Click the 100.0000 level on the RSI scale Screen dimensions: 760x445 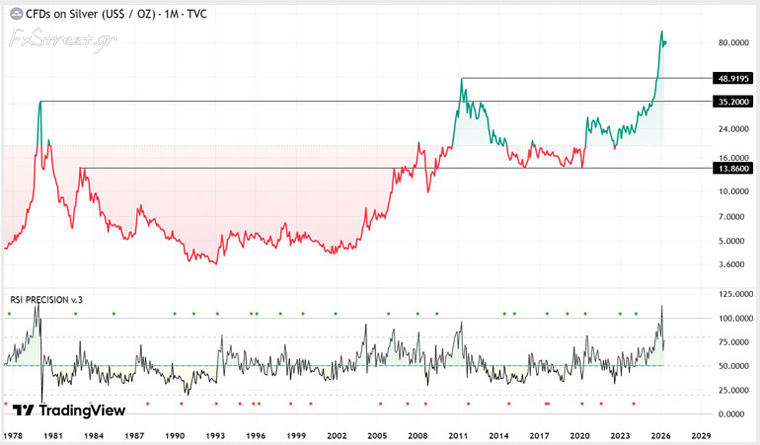(735, 318)
